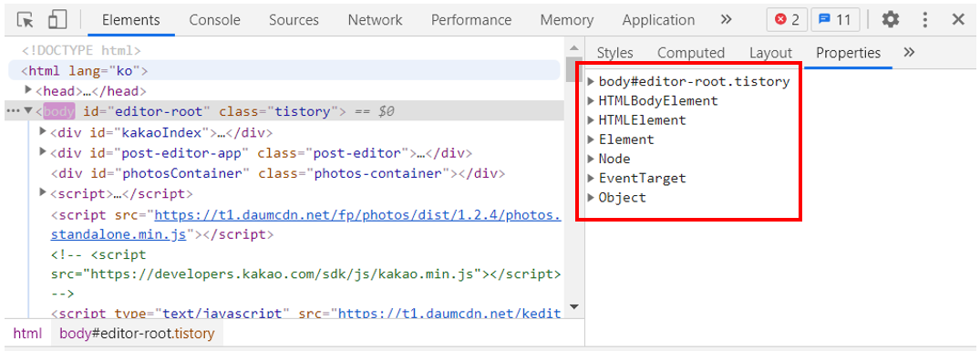Viewport: 980px width, 351px height.
Task: Select the DOCTYPE html line
Action: pyautogui.click(x=81, y=50)
